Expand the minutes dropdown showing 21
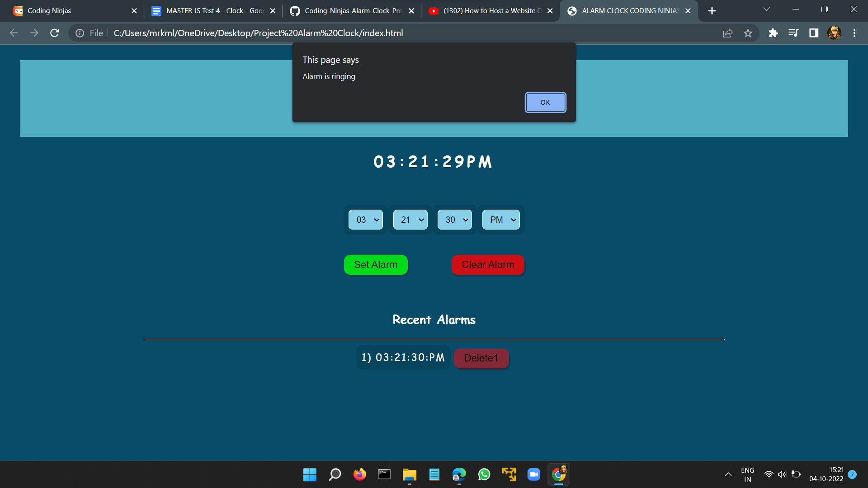 410,220
